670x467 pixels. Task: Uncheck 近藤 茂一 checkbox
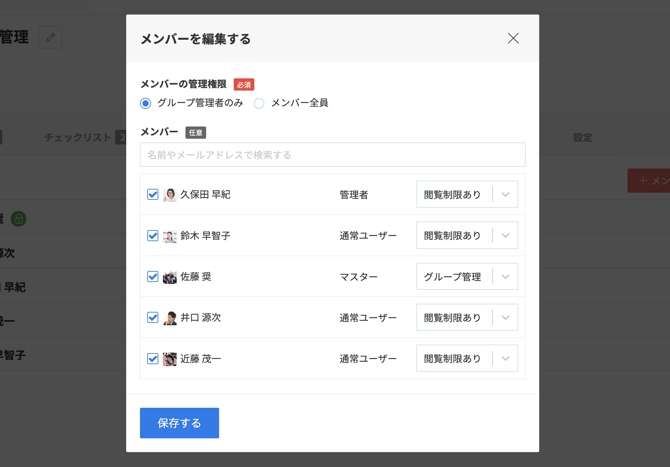[x=153, y=358]
